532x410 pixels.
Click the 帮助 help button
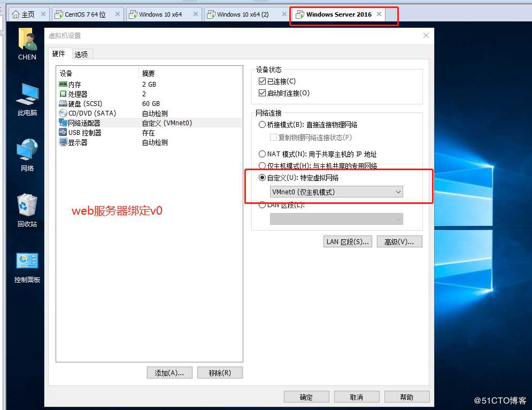point(407,397)
